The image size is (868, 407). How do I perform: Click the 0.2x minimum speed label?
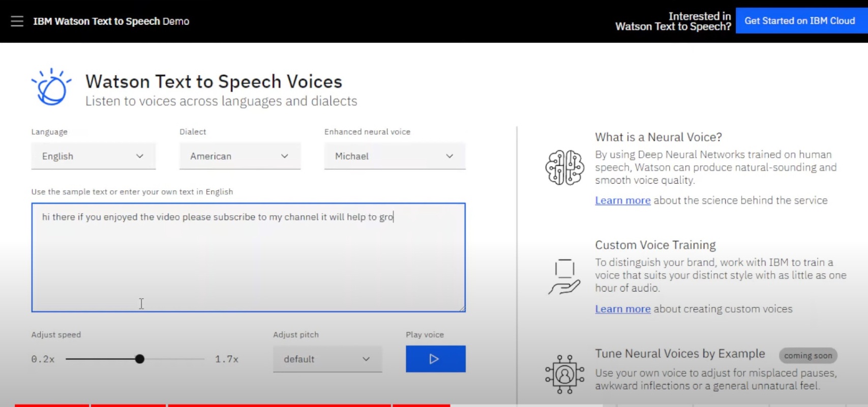[x=43, y=359]
